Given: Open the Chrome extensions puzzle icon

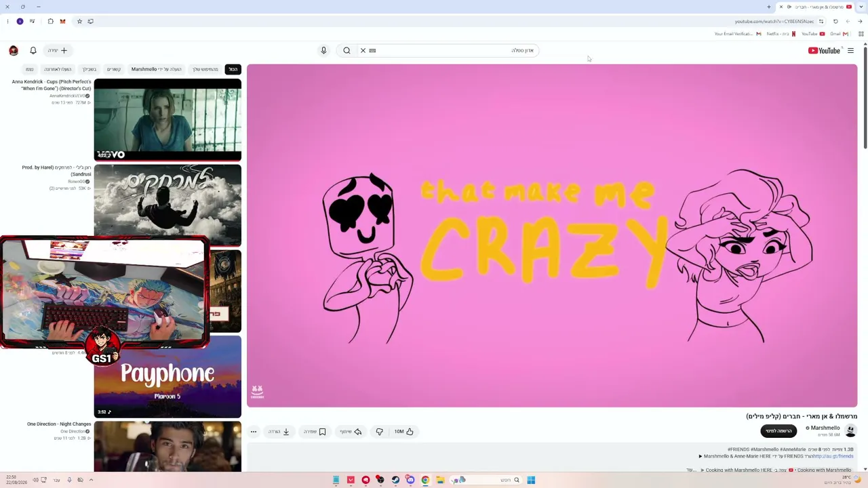Looking at the screenshot, I should pos(50,22).
